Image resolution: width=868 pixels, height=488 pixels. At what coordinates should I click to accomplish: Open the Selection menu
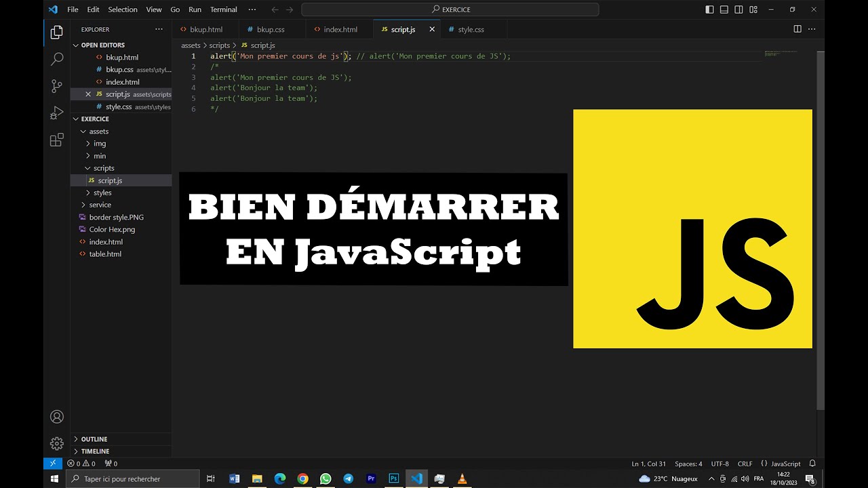click(123, 9)
